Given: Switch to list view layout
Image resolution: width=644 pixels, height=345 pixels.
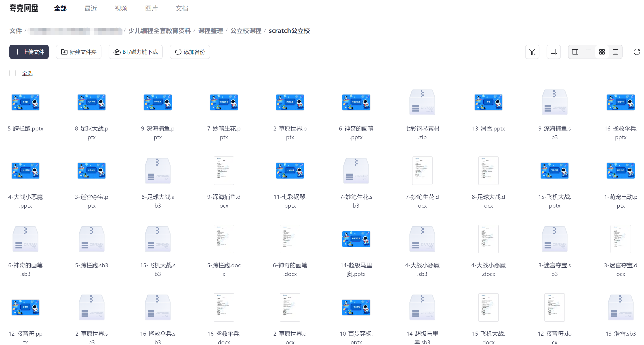Looking at the screenshot, I should click(589, 52).
